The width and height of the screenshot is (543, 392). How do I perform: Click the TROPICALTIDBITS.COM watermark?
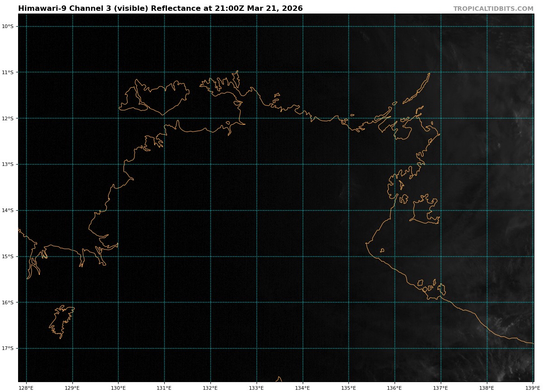click(x=493, y=9)
